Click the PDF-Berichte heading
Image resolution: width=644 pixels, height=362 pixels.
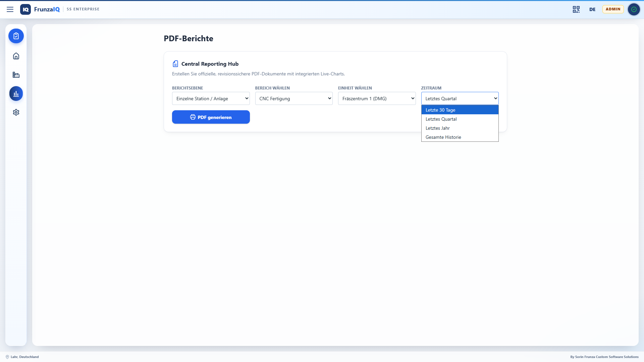pos(188,39)
